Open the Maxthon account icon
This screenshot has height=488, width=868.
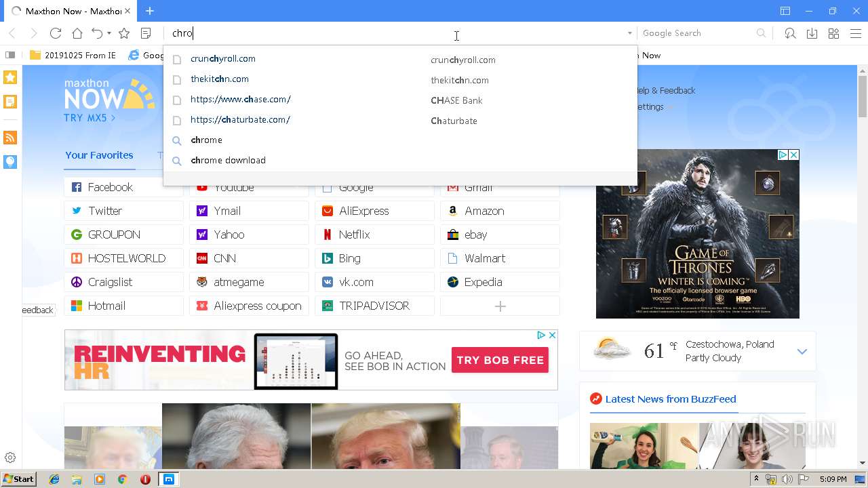click(x=790, y=33)
